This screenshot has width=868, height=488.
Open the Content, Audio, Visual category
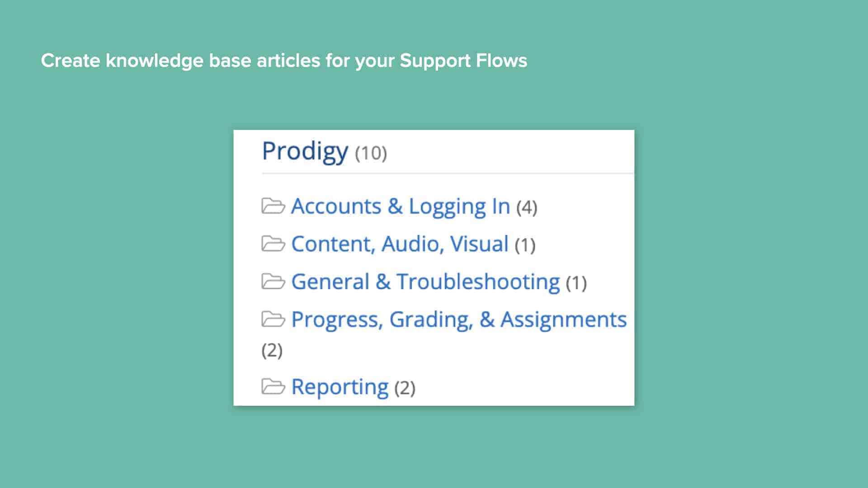pos(400,244)
